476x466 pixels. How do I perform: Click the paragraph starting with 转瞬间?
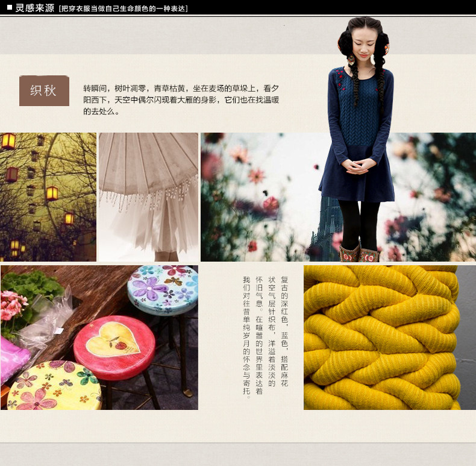pos(181,99)
